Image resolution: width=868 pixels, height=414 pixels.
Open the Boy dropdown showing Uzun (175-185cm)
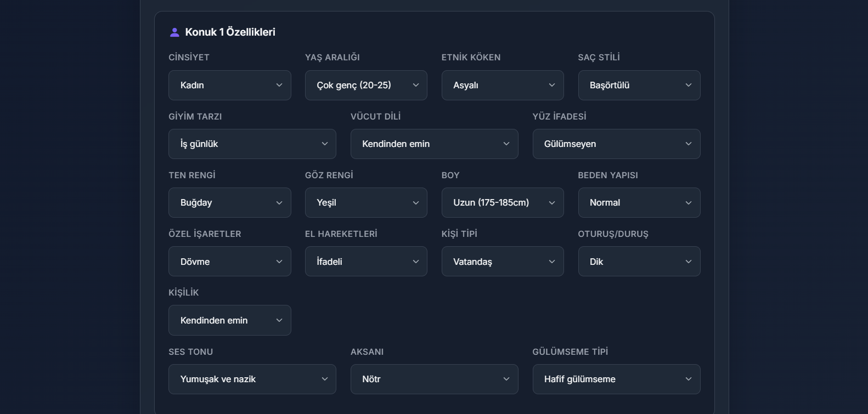pos(503,202)
